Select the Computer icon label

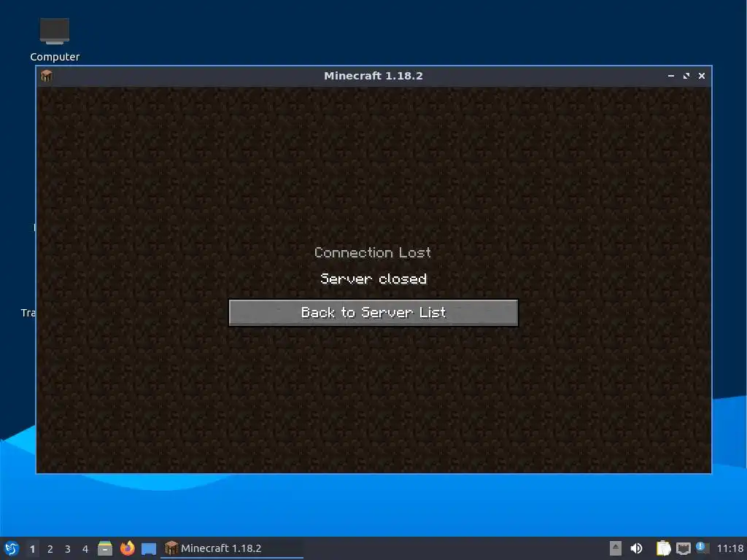tap(55, 57)
